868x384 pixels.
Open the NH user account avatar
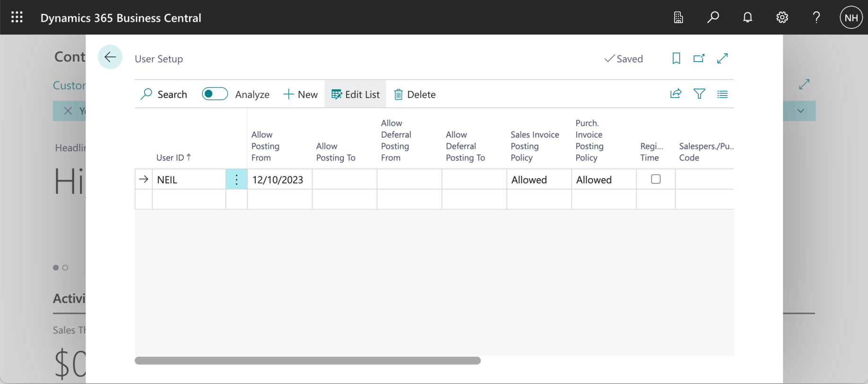(x=851, y=17)
